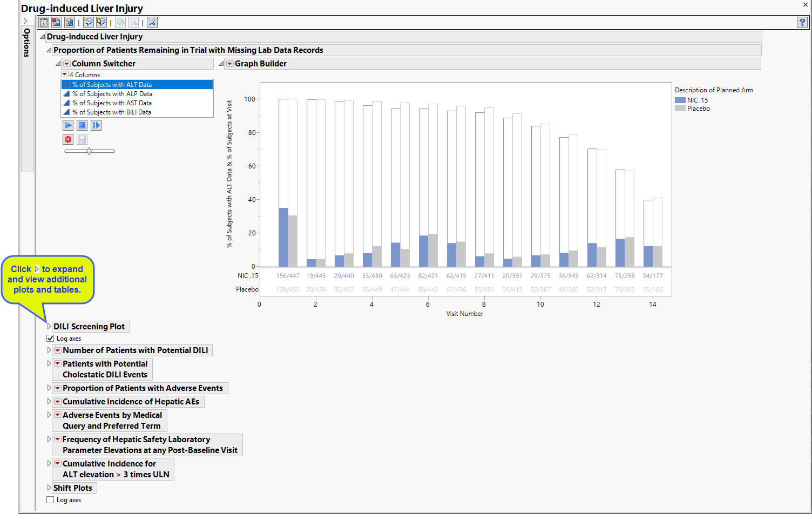Image resolution: width=812 pixels, height=514 pixels.
Task: Uncheck Log axes under DILI Screening Plot
Action: pos(50,339)
